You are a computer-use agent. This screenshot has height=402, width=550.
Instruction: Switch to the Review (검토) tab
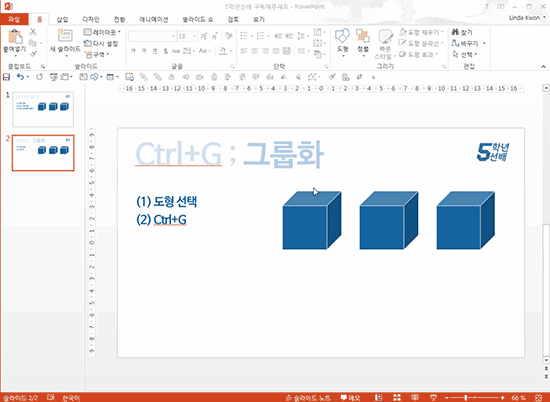pos(233,19)
